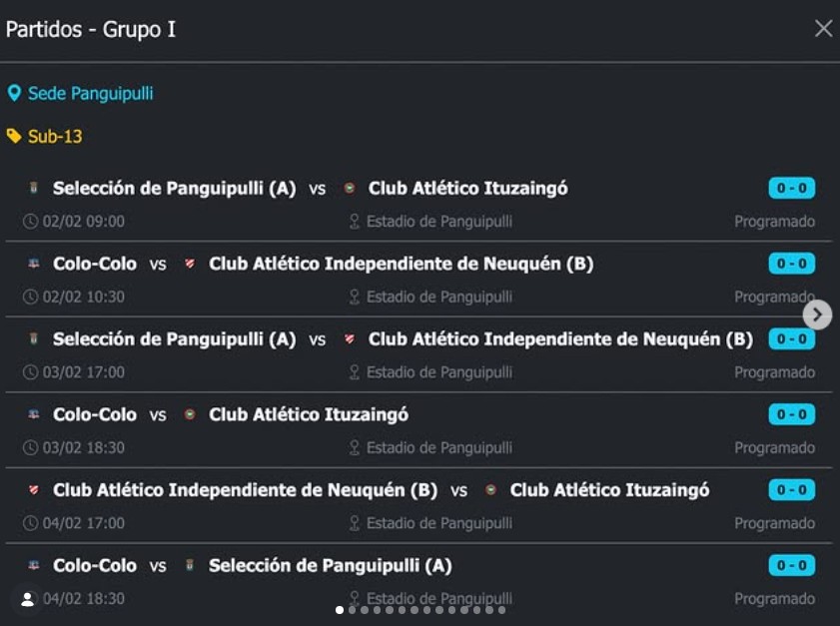The width and height of the screenshot is (840, 626).
Task: Click Independiente de Neuquén crest in 04/02 17:00 match
Action: 34,490
